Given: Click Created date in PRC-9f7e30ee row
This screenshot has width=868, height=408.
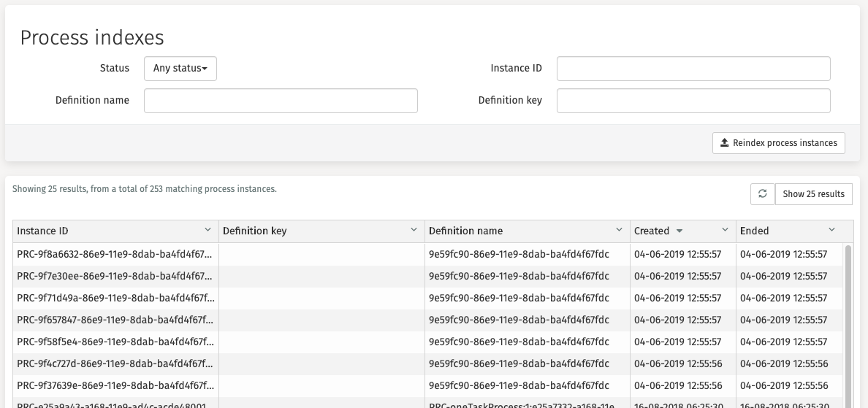Looking at the screenshot, I should pos(677,277).
